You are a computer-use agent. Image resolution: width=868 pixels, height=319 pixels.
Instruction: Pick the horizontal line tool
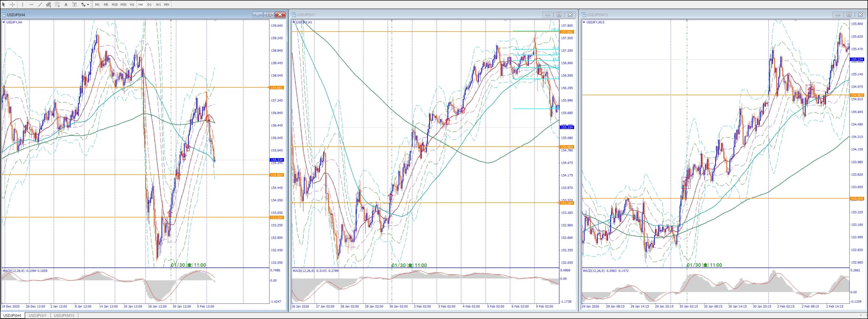point(31,4)
